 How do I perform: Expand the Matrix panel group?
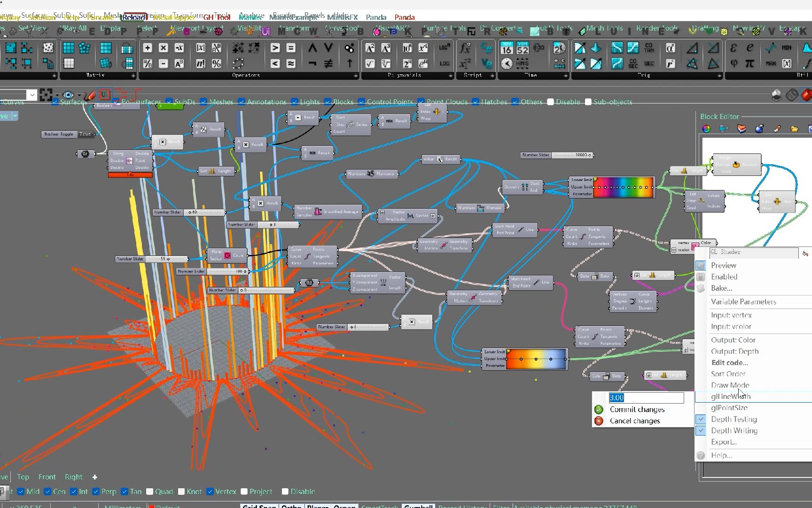[133, 76]
